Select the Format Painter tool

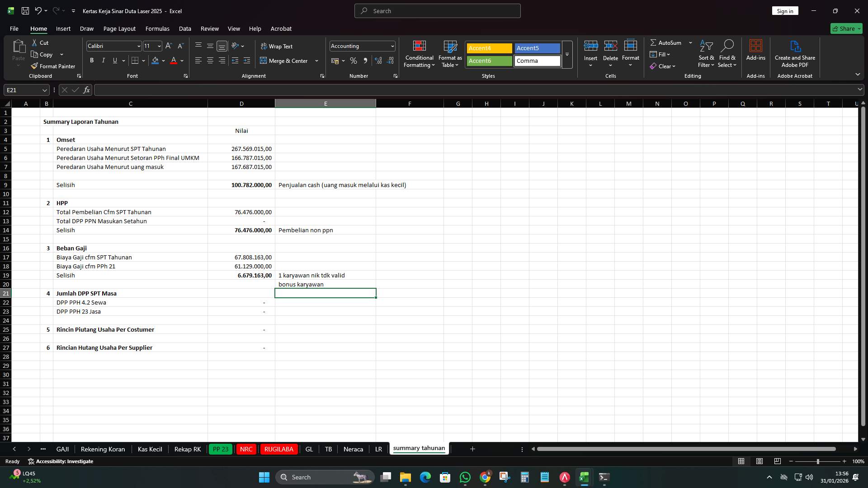(x=53, y=66)
